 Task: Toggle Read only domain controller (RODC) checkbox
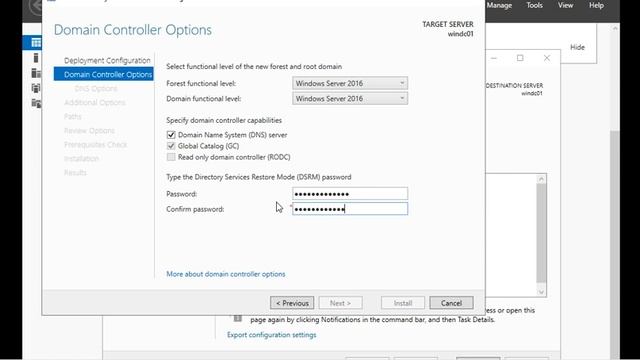click(171, 157)
